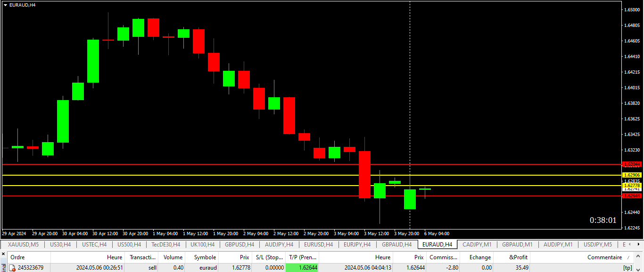Click the Ordre column header
Image resolution: width=644 pixels, height=272 pixels.
[x=18, y=257]
